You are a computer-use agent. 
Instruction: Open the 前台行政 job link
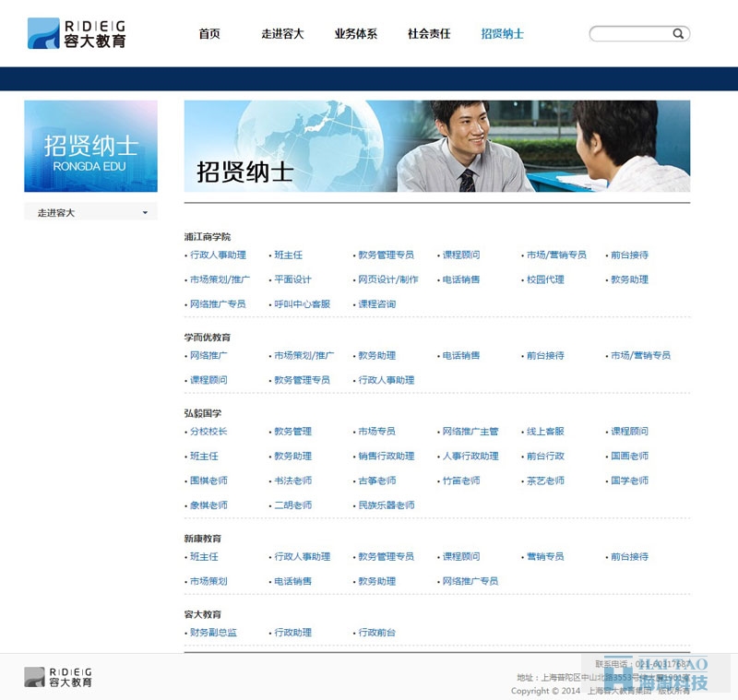[545, 456]
